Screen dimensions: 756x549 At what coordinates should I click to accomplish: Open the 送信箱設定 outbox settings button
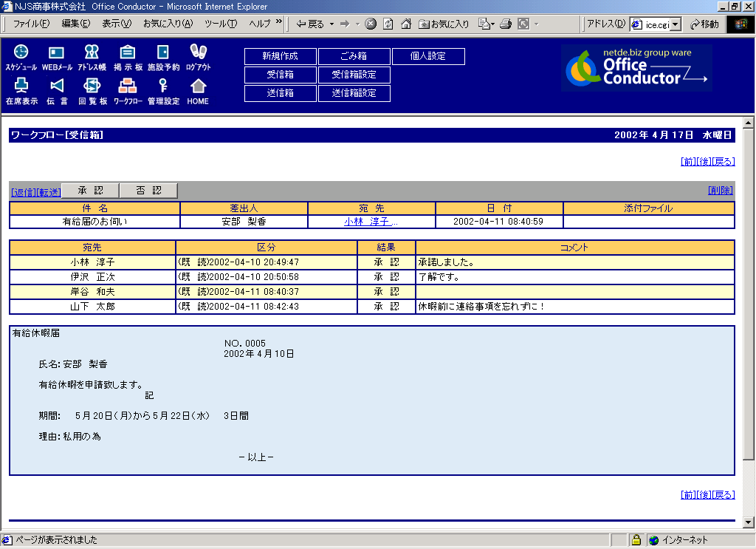[x=354, y=93]
